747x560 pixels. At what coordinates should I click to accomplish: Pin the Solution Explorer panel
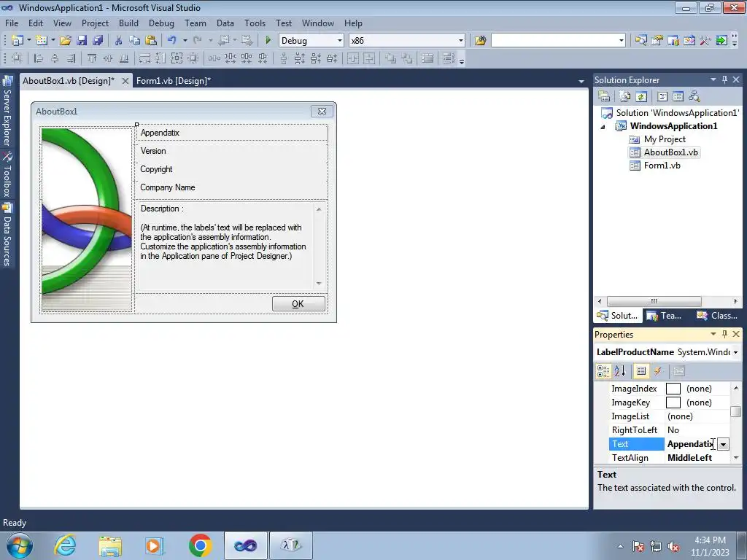pyautogui.click(x=724, y=79)
